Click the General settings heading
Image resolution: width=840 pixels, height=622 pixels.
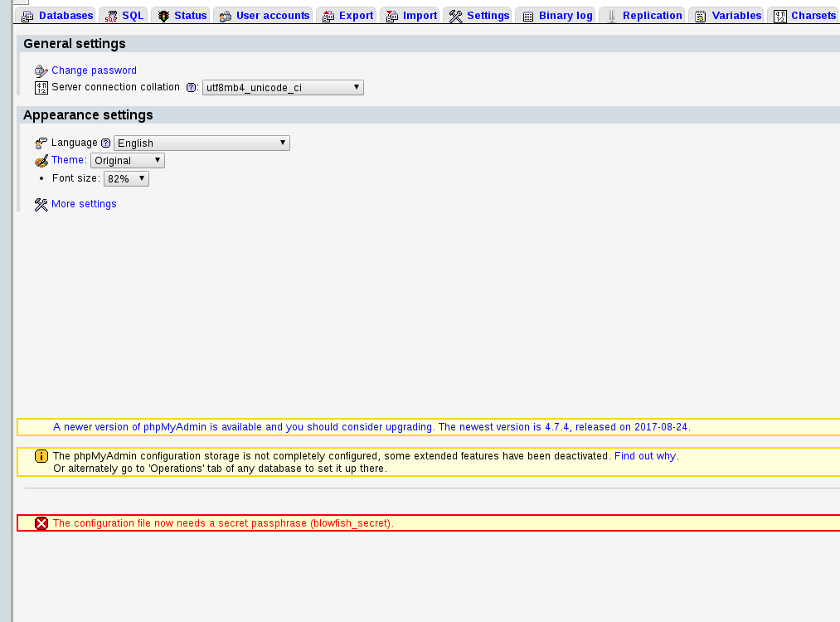(75, 43)
